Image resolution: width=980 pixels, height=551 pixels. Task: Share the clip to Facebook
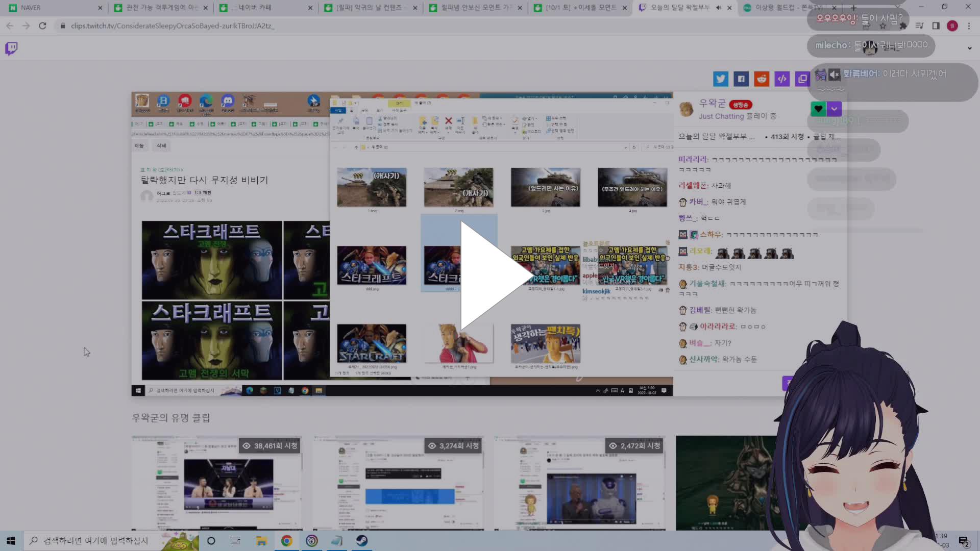tap(741, 79)
